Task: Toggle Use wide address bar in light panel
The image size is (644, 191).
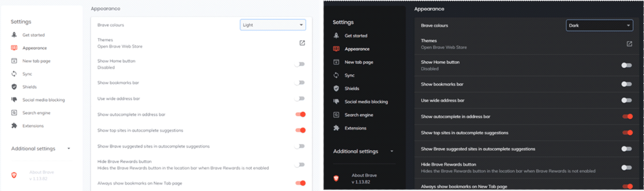Action: coord(300,98)
